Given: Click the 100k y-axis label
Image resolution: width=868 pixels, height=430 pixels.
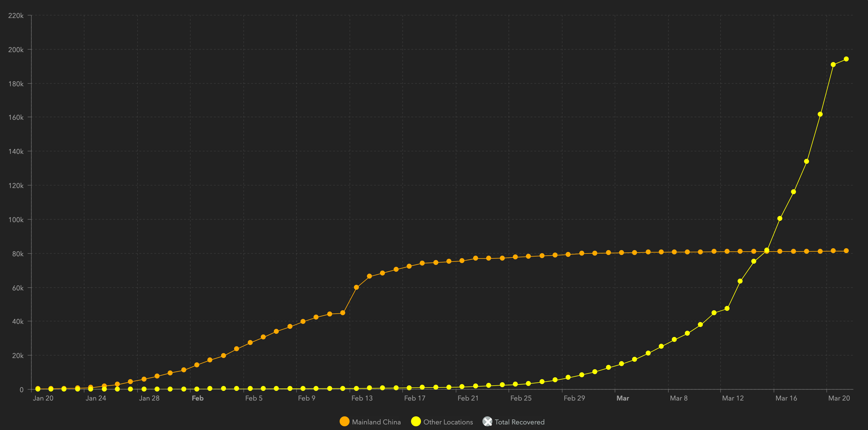Looking at the screenshot, I should tap(16, 220).
